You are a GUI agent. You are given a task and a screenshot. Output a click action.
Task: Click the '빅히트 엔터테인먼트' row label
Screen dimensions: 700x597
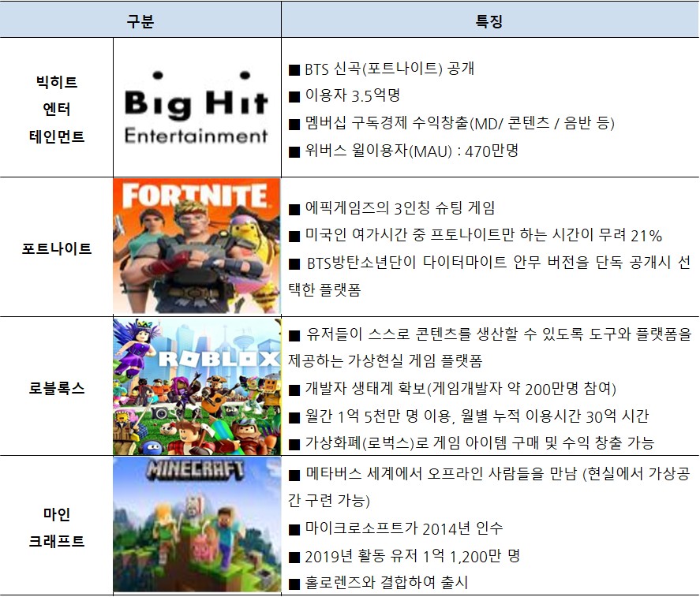pos(57,109)
